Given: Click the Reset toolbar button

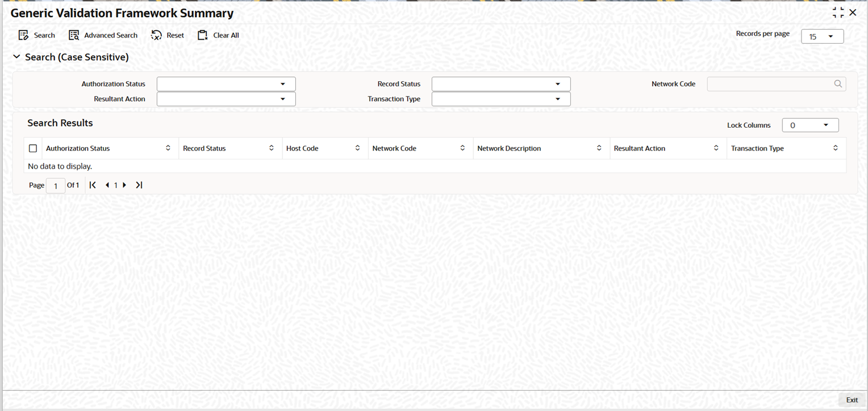Looking at the screenshot, I should coord(168,35).
